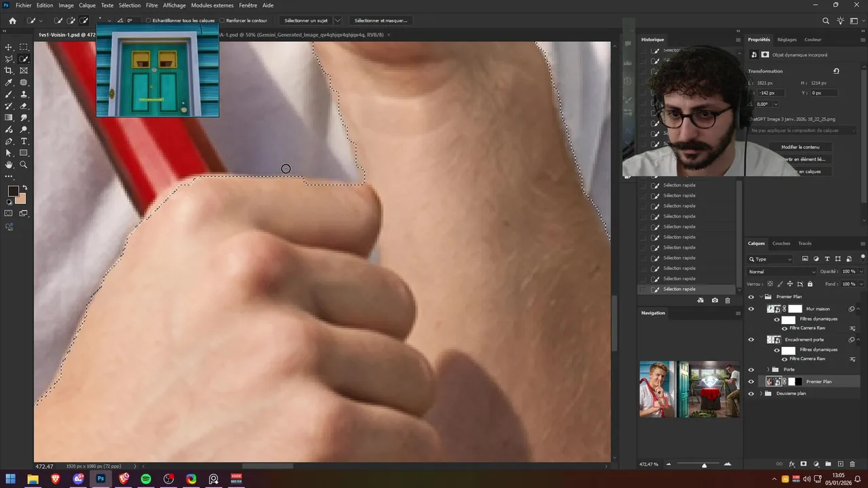
Task: Select the Rectangular Marquee tool
Action: [24, 47]
